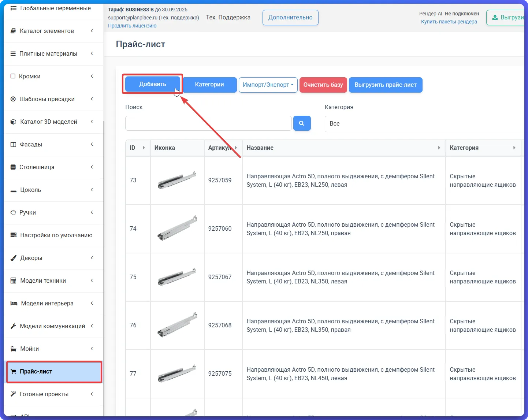The image size is (528, 420).
Task: Click article number 9257075
Action: click(x=220, y=373)
